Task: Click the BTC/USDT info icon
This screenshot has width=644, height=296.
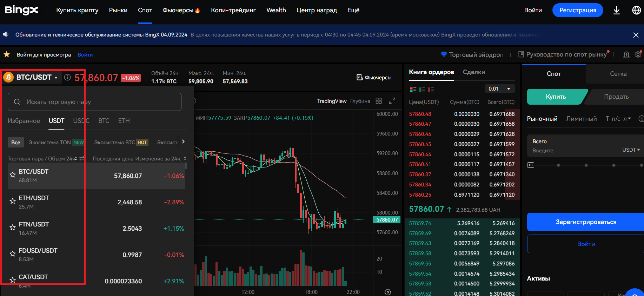Action: [67, 77]
